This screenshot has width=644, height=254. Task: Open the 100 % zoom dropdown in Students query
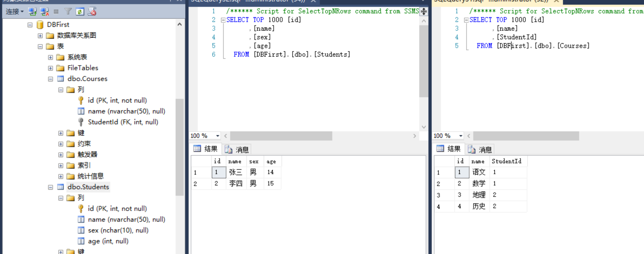coord(218,136)
